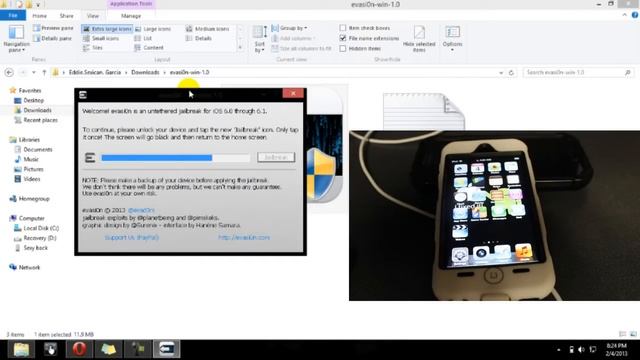Image resolution: width=640 pixels, height=360 pixels.
Task: Open the http://evasi0n.com link
Action: [x=244, y=238]
